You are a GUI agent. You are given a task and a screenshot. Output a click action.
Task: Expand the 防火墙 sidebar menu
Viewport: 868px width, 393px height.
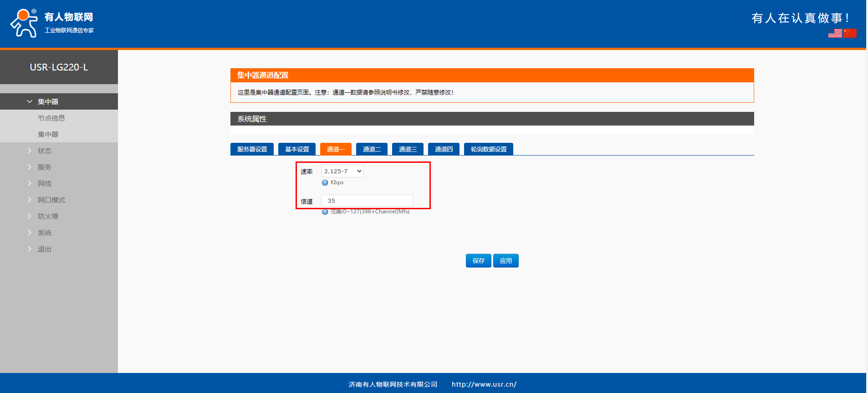tap(48, 216)
